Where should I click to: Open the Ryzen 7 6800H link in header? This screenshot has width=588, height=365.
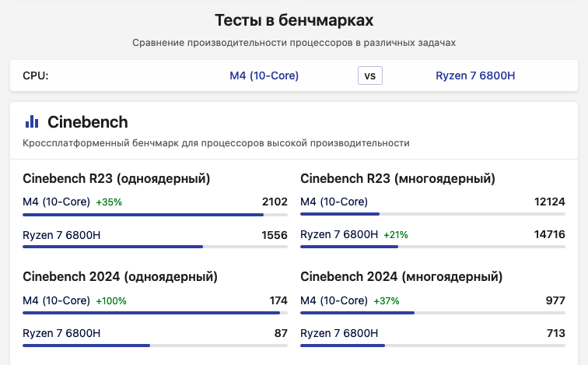click(x=475, y=75)
